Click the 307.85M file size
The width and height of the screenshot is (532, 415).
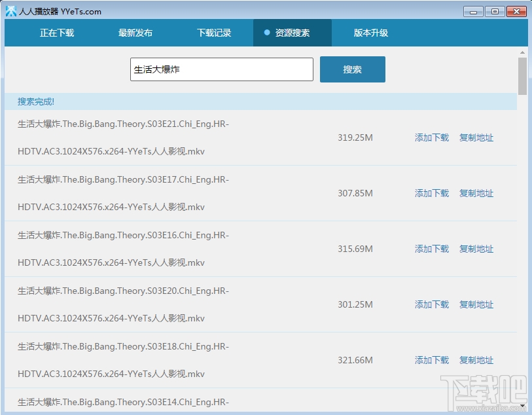pyautogui.click(x=355, y=193)
